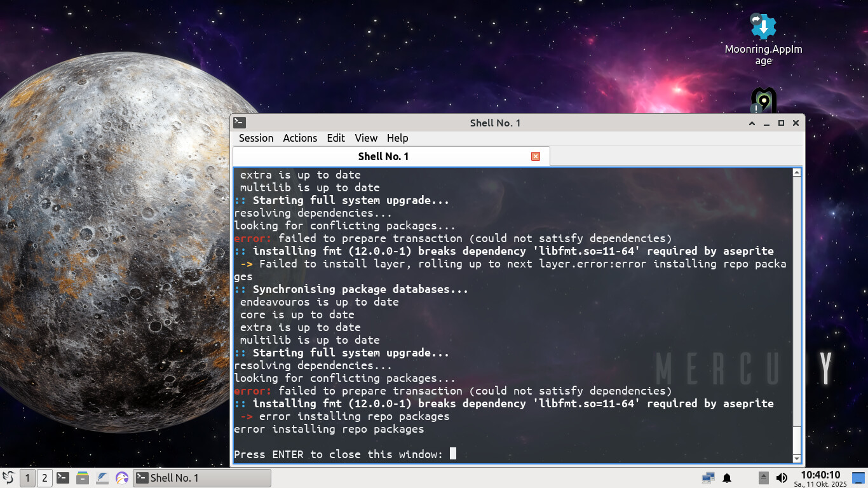Launch terminal from the panel quick-launch icon
The width and height of the screenshot is (868, 488).
(x=62, y=478)
